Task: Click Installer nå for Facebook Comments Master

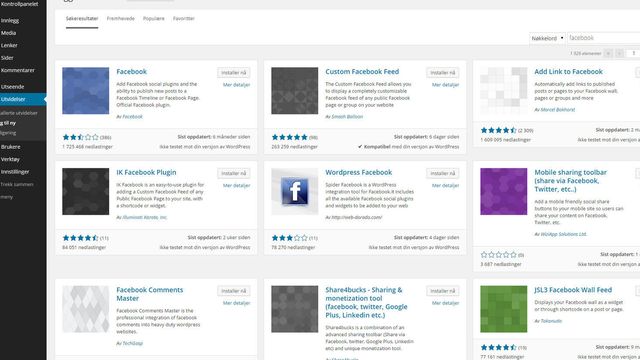Action: pyautogui.click(x=233, y=291)
